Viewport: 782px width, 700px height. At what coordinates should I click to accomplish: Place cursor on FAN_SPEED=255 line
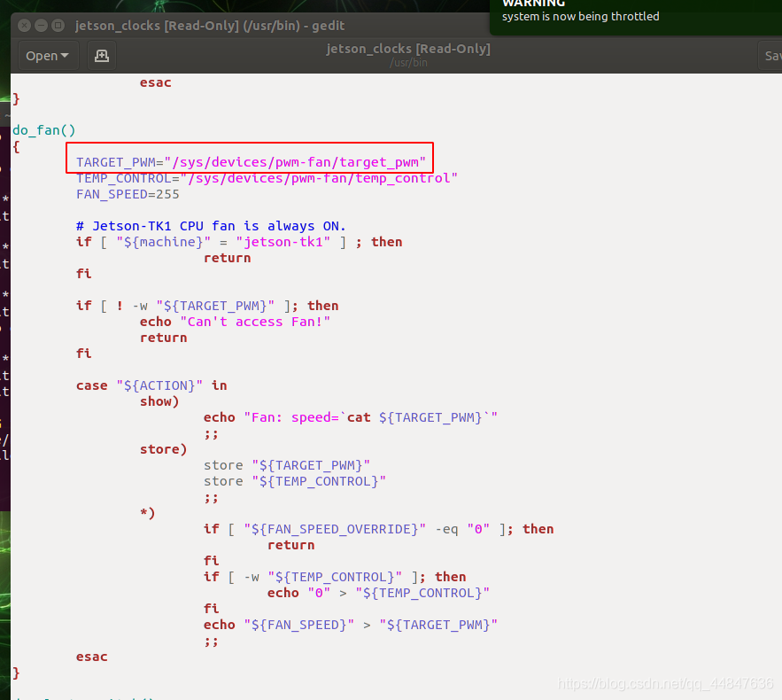click(128, 194)
